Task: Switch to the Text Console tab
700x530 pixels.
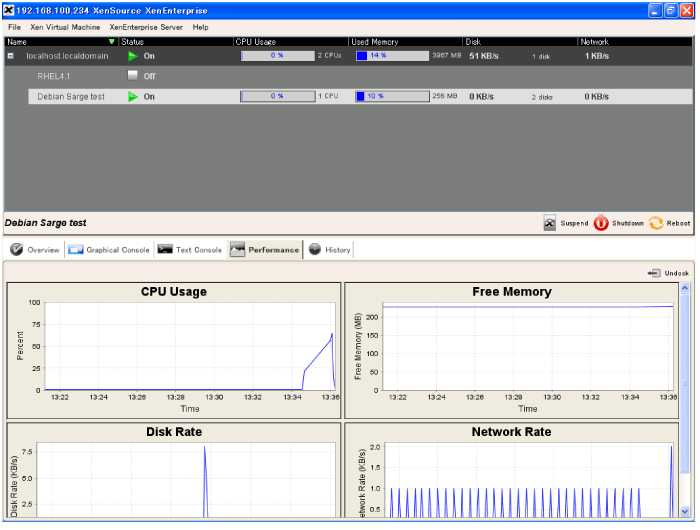Action: [190, 250]
